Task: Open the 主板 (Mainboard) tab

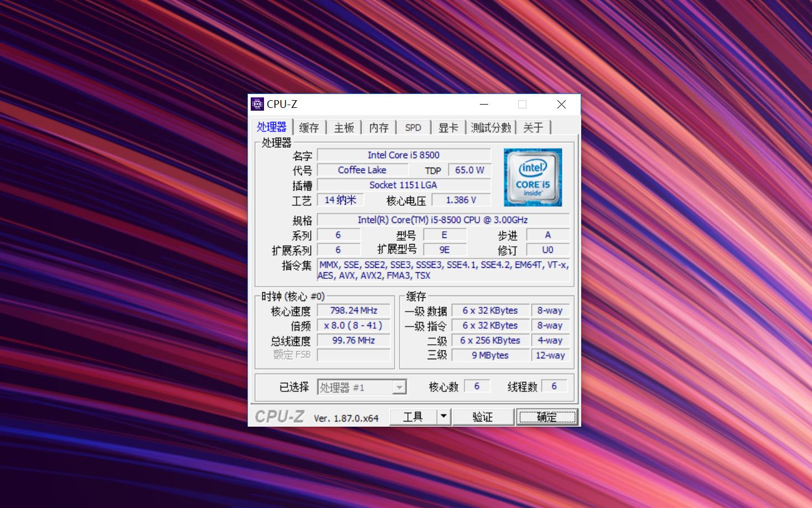Action: 344,127
